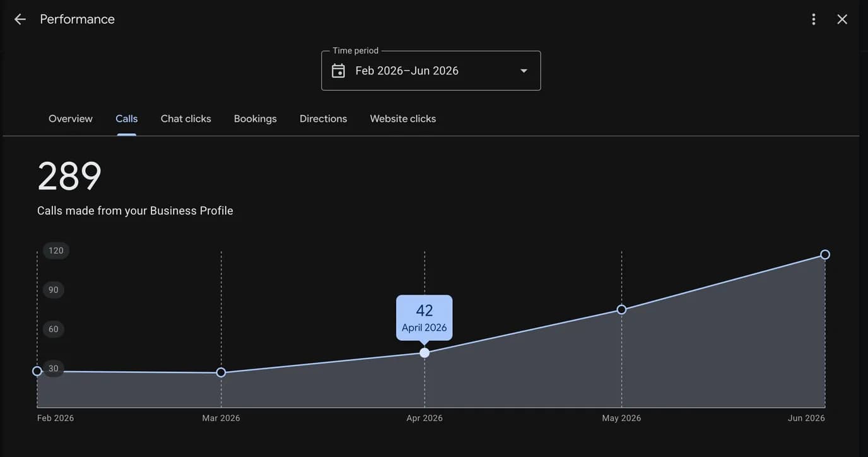The height and width of the screenshot is (457, 868).
Task: Click the May 2026 x-axis label
Action: click(x=621, y=418)
